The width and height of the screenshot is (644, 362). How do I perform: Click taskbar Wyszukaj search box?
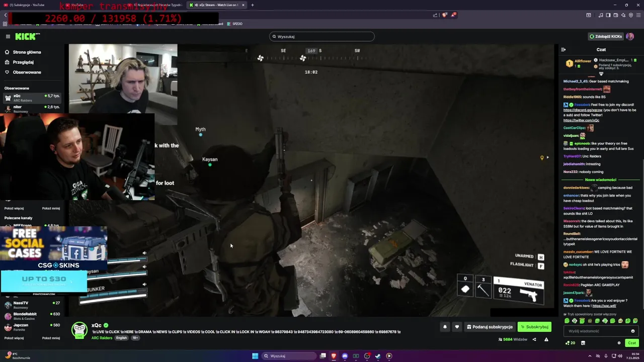point(289,356)
